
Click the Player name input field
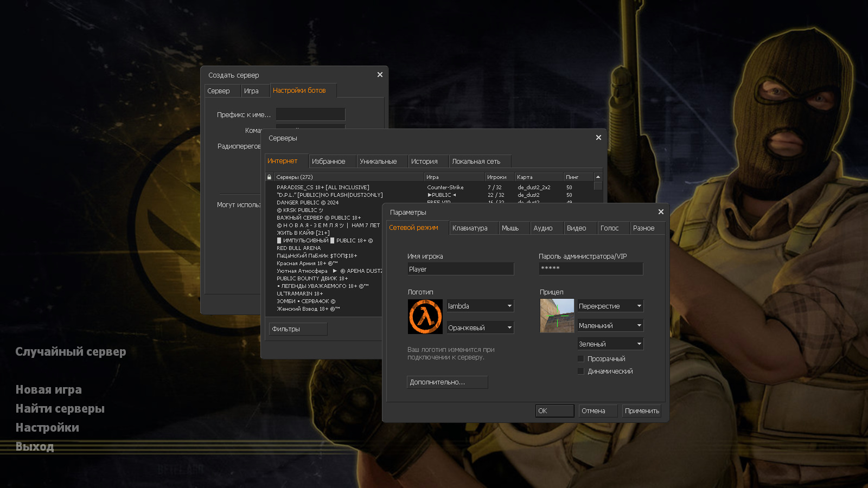pos(461,268)
